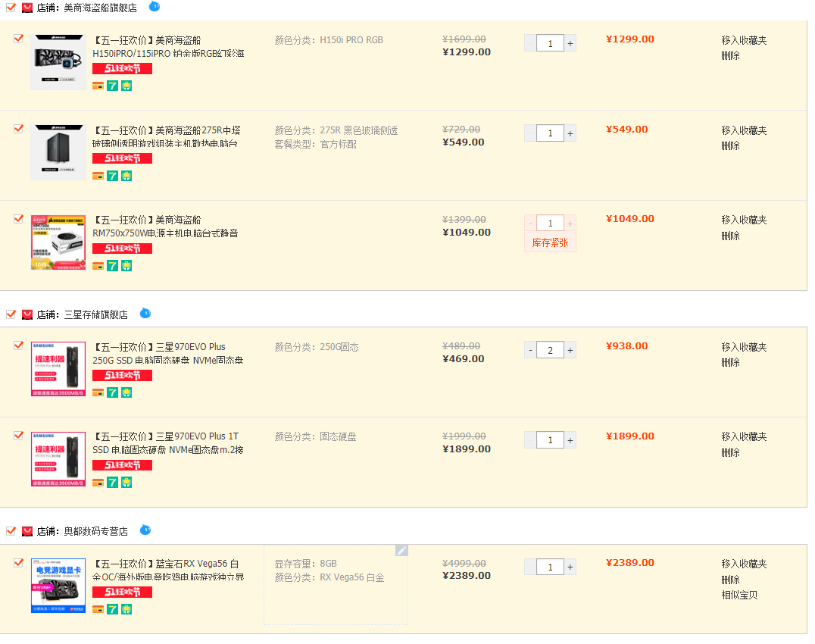Click the edit pencil icon on Vega56 options

pos(401,551)
